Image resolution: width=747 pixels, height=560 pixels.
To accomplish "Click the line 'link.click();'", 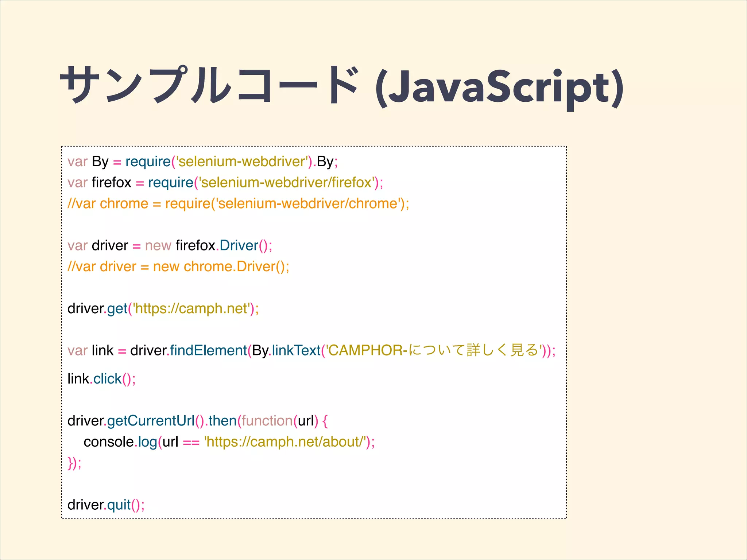I will click(x=101, y=379).
